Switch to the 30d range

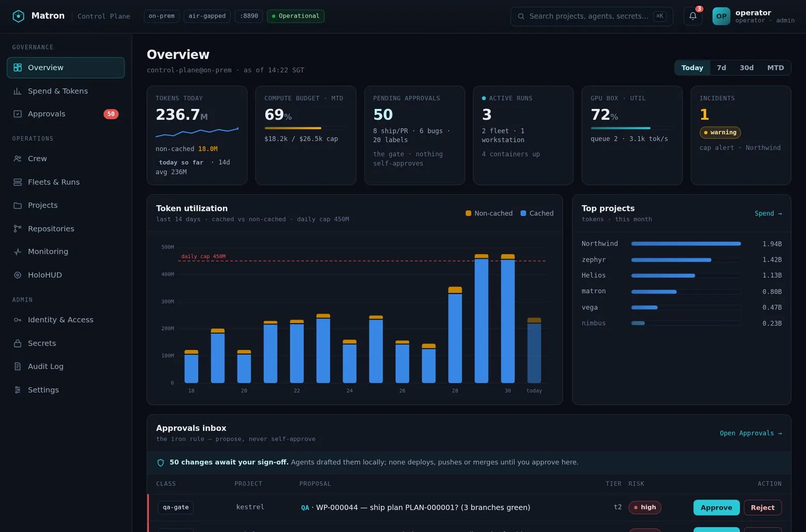click(747, 68)
